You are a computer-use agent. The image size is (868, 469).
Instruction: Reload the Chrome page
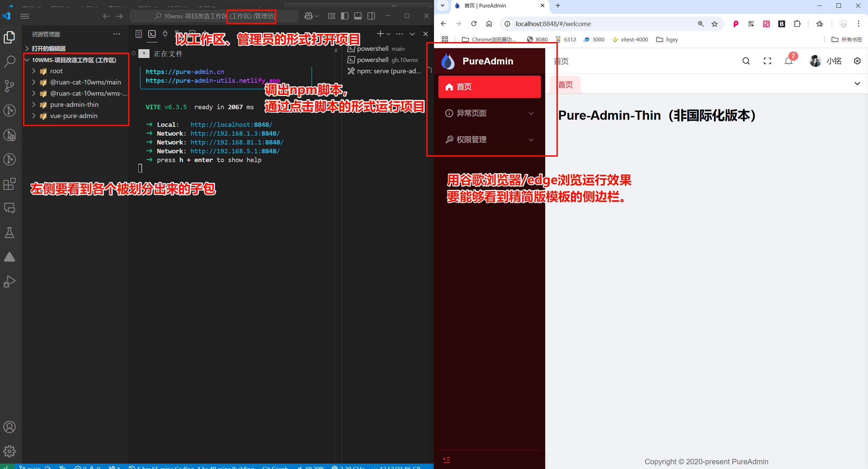(474, 24)
